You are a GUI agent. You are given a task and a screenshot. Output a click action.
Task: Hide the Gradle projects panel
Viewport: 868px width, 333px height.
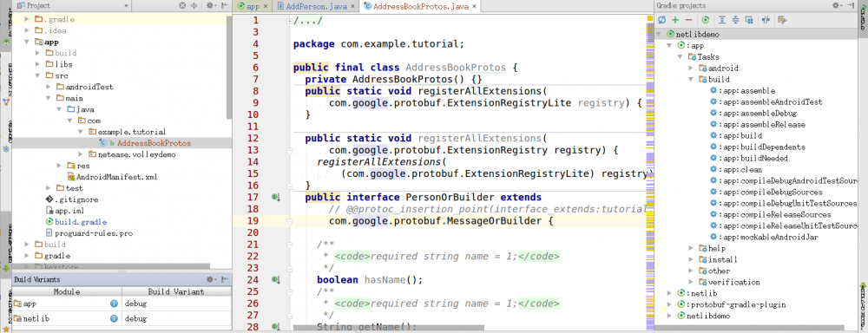coord(850,5)
